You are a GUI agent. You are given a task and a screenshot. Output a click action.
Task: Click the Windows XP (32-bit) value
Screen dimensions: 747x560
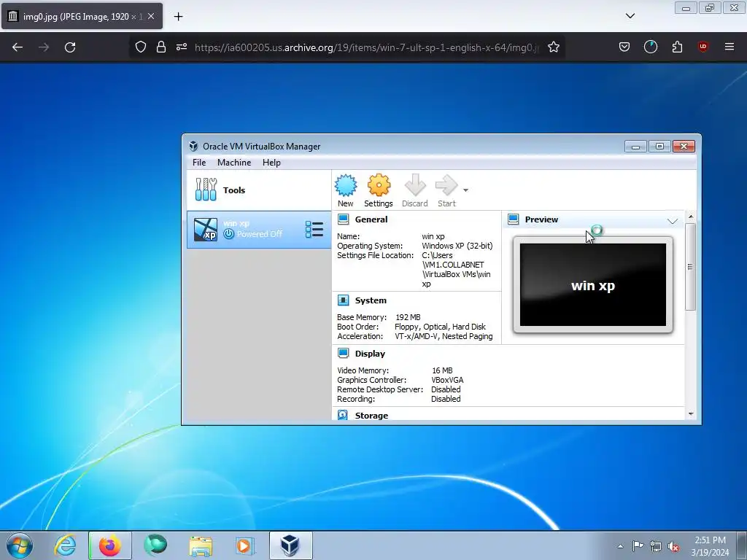coord(457,246)
